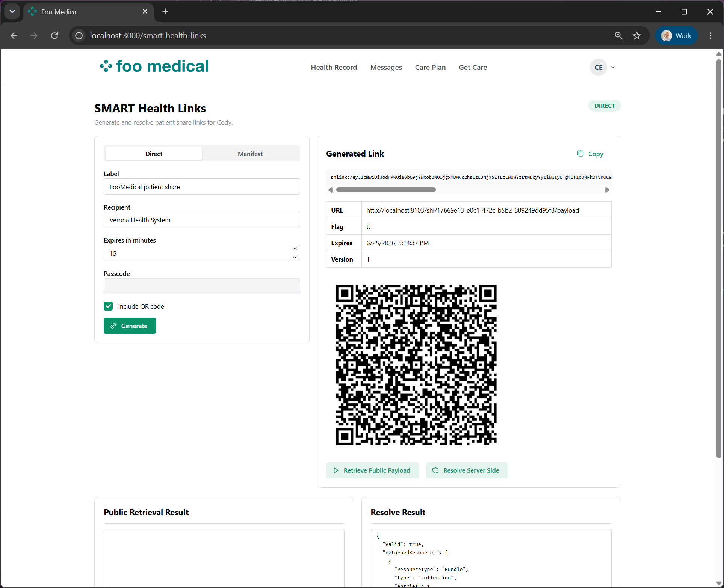Click the CE user avatar

click(599, 68)
